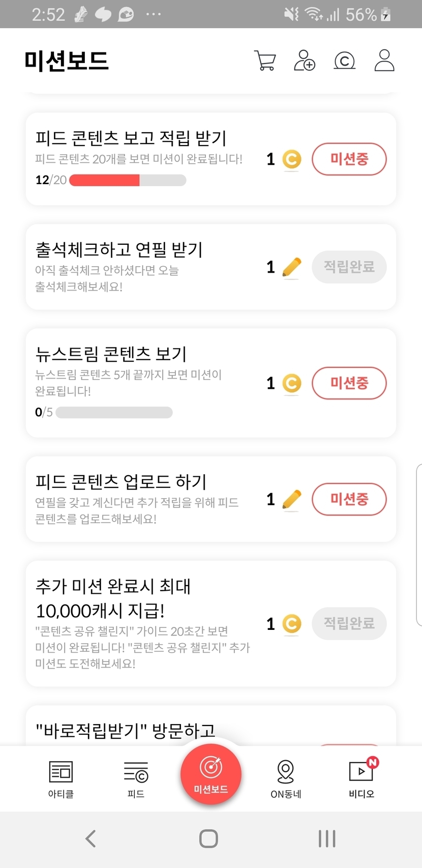Tap the pencil icon for 피드 콘텐츠 업로드 하기

point(291,499)
